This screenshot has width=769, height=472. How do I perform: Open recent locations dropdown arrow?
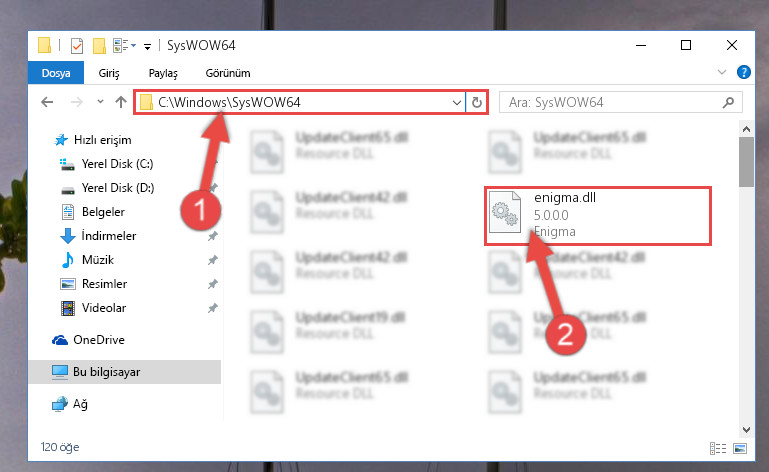pos(100,102)
